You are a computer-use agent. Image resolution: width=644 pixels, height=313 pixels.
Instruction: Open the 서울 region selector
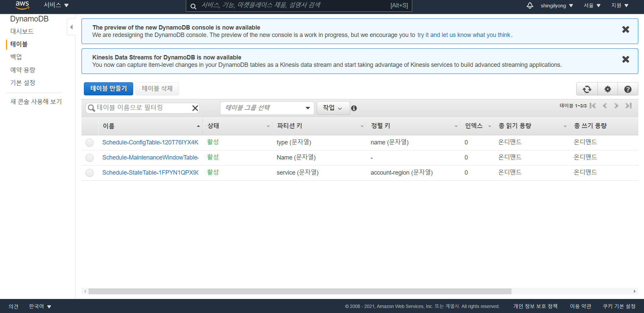pyautogui.click(x=592, y=5)
